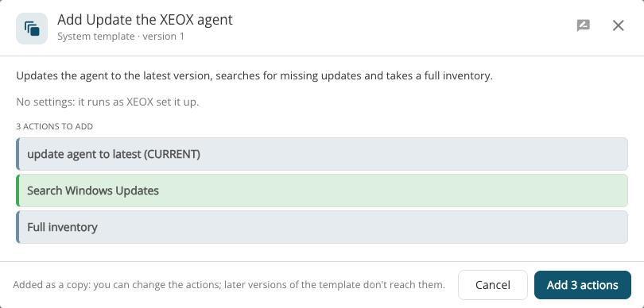Click the System template version 1 subtitle
The height and width of the screenshot is (308, 644).
(121, 37)
